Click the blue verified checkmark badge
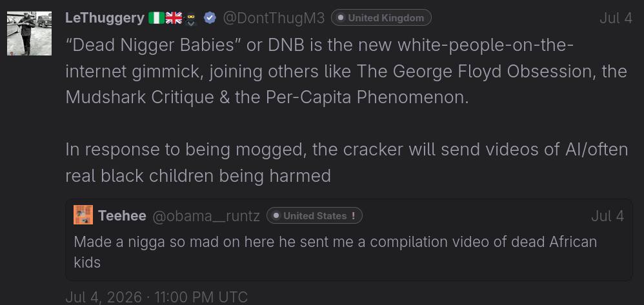The width and height of the screenshot is (644, 305). coord(210,18)
